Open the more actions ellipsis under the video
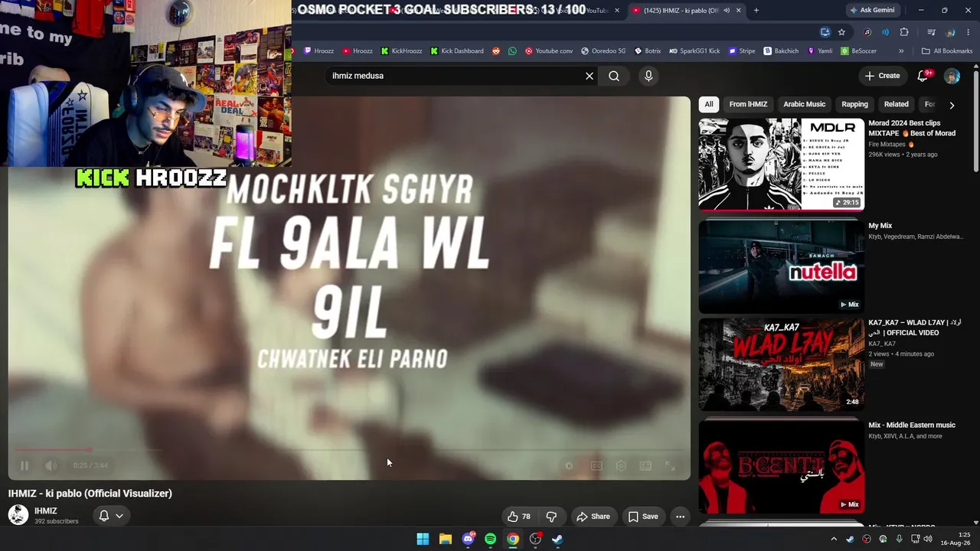 (x=680, y=517)
